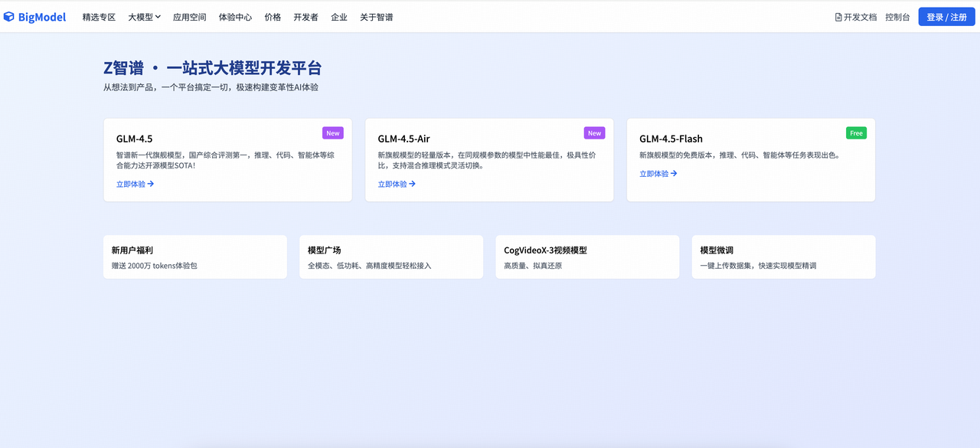The width and height of the screenshot is (980, 448).
Task: Open the CogVideoX-3视频模型 card
Action: [x=587, y=257]
